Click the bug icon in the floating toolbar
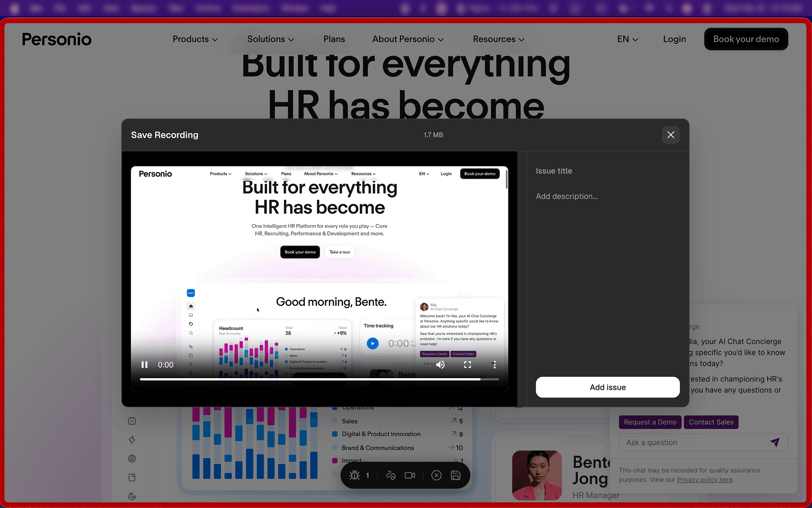 pos(355,475)
